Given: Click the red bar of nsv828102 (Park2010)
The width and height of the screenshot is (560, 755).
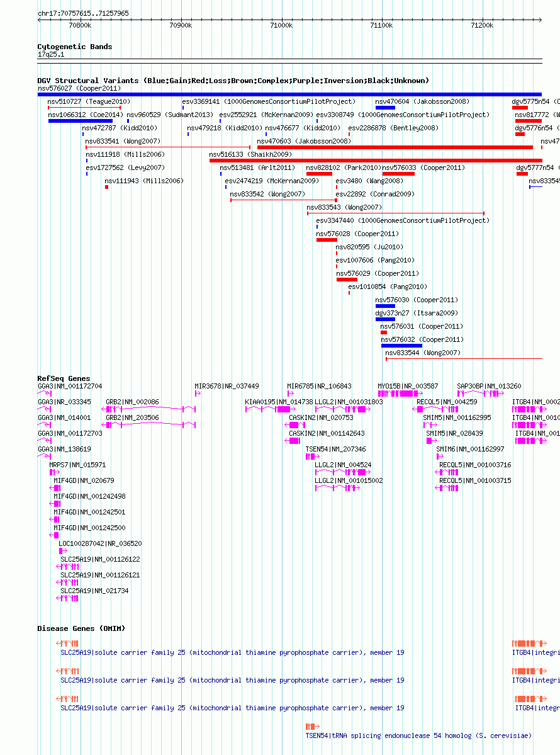Looking at the screenshot, I should (319, 174).
